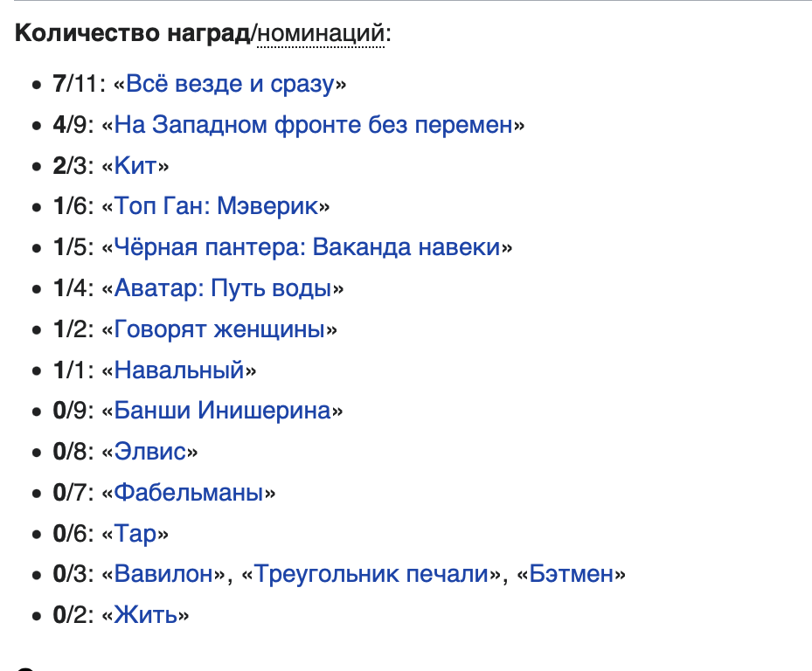The width and height of the screenshot is (812, 671).
Task: Click the «Аватар: Путь воды» link
Action: click(x=223, y=288)
